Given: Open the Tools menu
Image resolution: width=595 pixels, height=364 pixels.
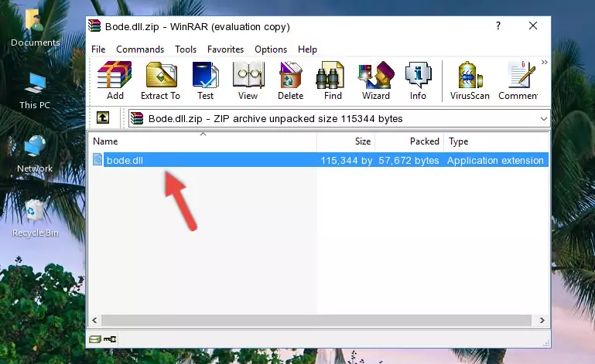Looking at the screenshot, I should (186, 49).
